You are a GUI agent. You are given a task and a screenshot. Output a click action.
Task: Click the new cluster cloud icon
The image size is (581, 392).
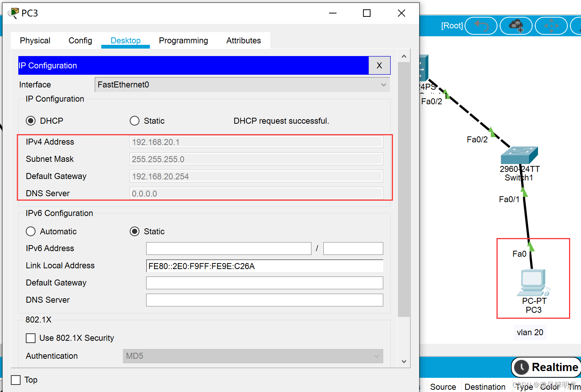tap(516, 26)
